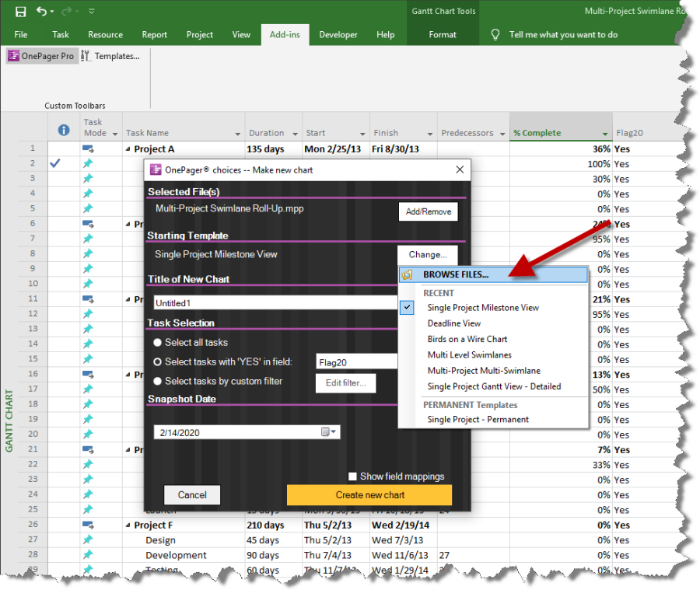
Task: Switch to the Task ribbon tab
Action: (60, 34)
